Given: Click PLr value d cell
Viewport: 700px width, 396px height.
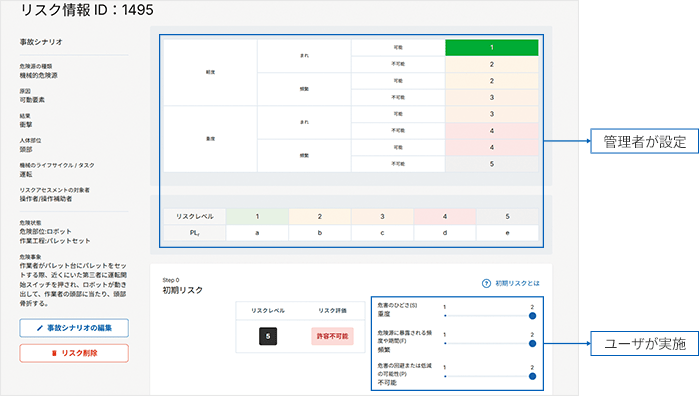Looking at the screenshot, I should pos(445,233).
